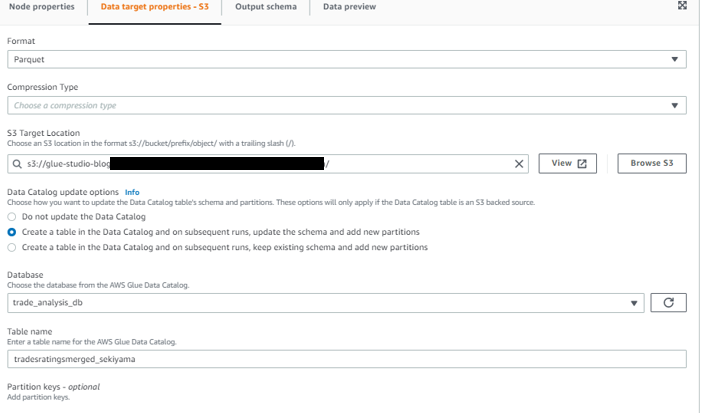Click the Browse S3 button
Viewport: 704px width, 413px height.
tap(651, 163)
